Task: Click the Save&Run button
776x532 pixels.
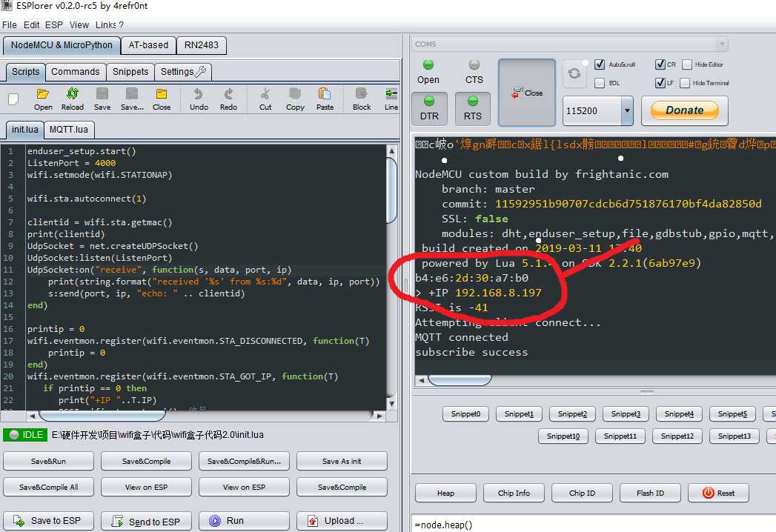Action: [x=48, y=461]
